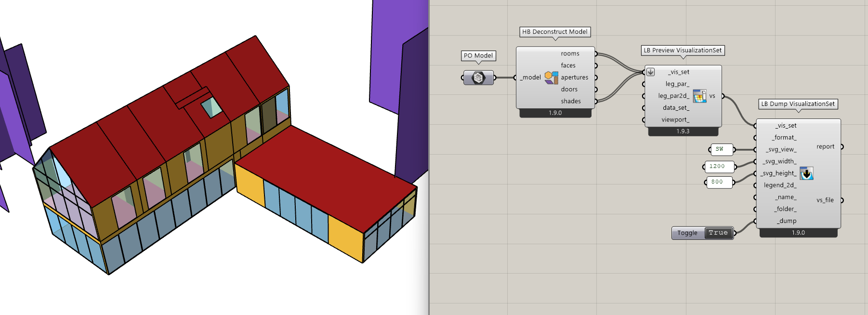Click the report output on Dump component

(x=825, y=147)
